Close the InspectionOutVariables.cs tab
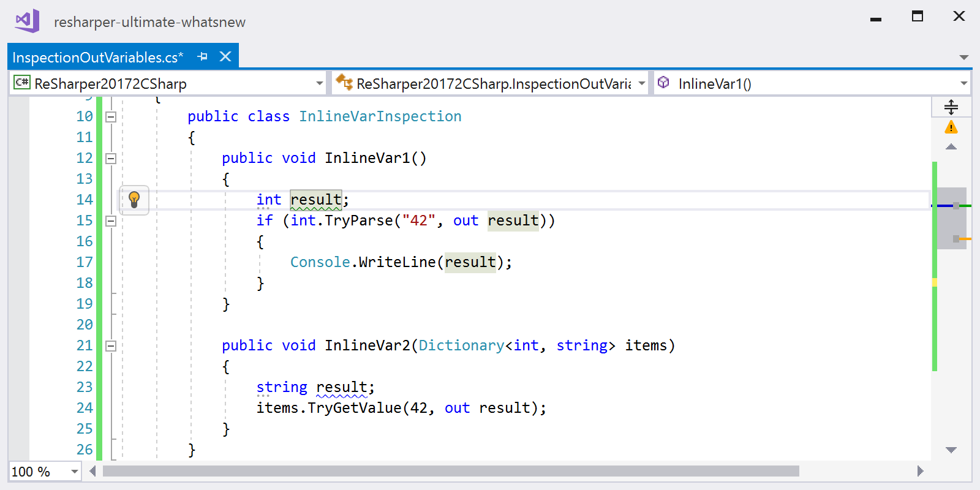Image resolution: width=980 pixels, height=490 pixels. pyautogui.click(x=225, y=56)
